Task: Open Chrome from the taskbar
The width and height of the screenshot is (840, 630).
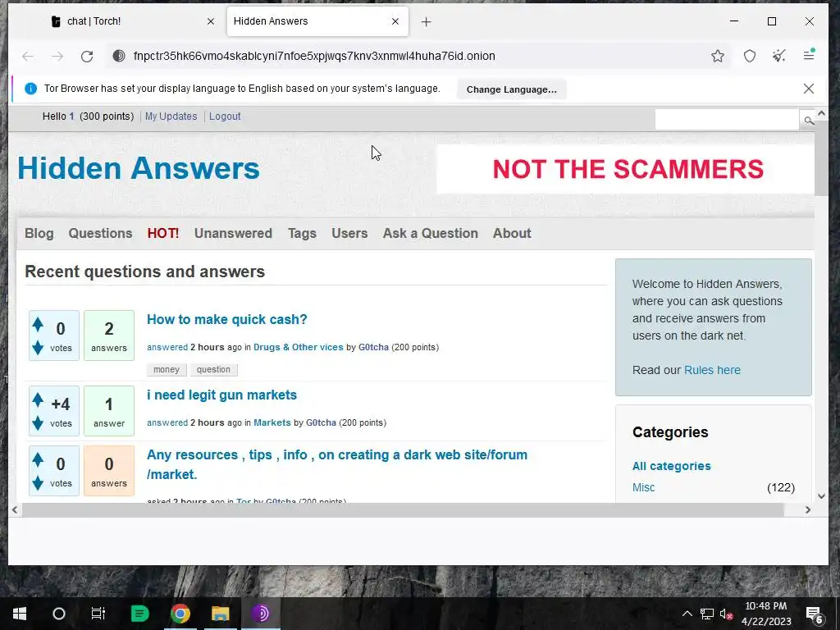Action: pyautogui.click(x=180, y=614)
